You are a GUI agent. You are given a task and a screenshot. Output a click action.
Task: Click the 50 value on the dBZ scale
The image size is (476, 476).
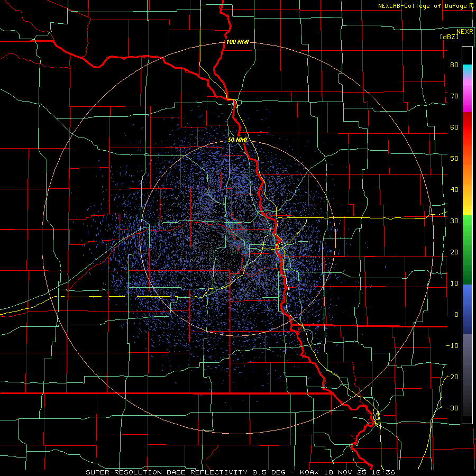(x=454, y=159)
